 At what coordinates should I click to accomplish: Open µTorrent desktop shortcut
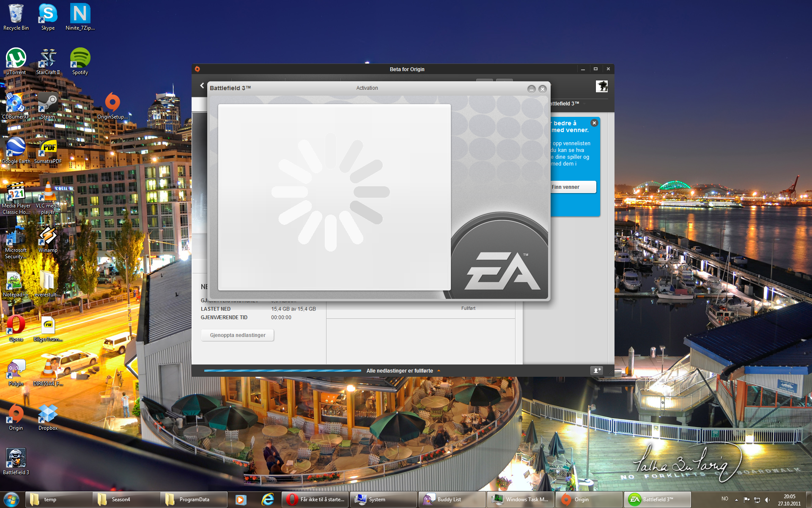(16, 61)
